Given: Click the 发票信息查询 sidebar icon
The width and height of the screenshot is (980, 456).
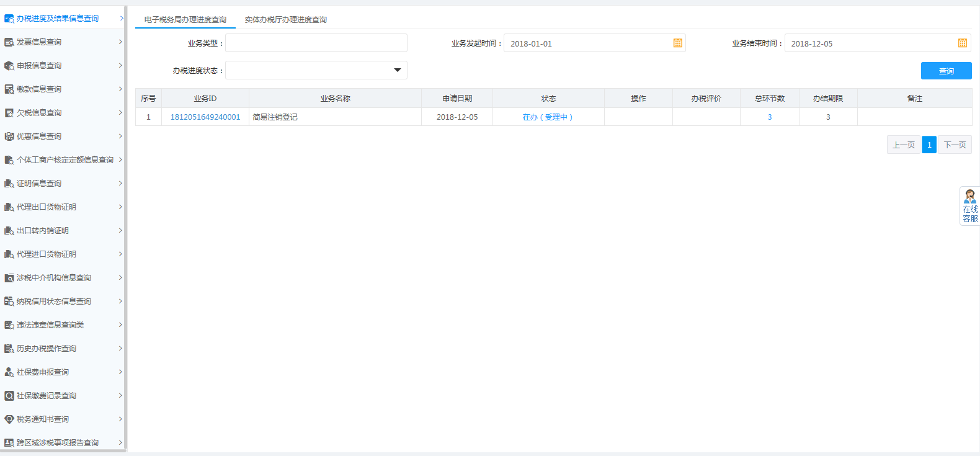Looking at the screenshot, I should point(9,42).
